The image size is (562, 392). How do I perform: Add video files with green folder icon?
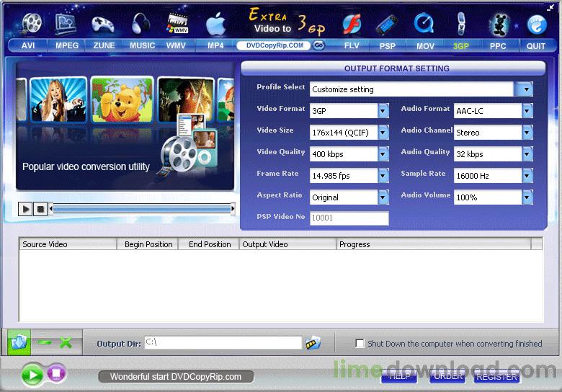(19, 342)
